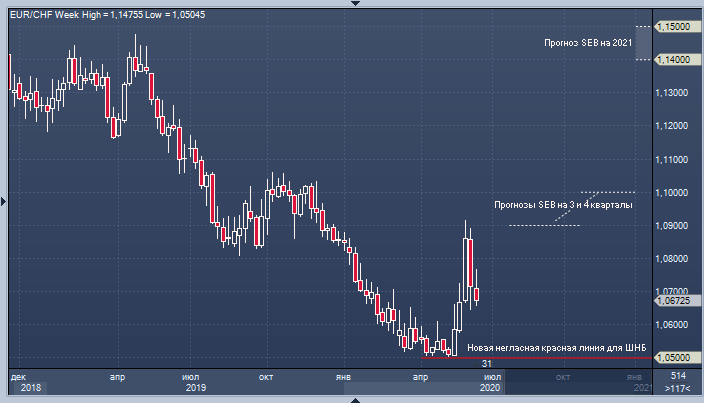704x403 pixels.
Task: Click the 2018 year label on timeline
Action: (x=30, y=387)
